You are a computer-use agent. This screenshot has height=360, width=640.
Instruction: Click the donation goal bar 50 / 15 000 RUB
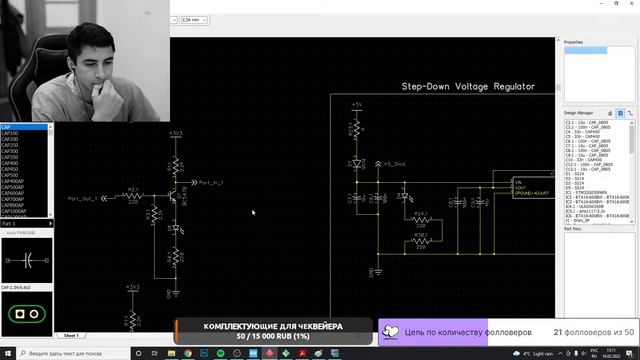click(x=273, y=331)
